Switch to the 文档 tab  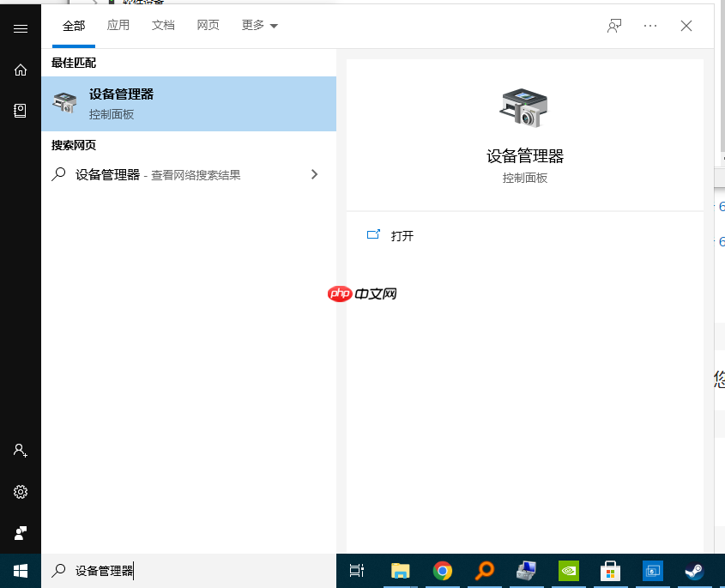(x=163, y=26)
